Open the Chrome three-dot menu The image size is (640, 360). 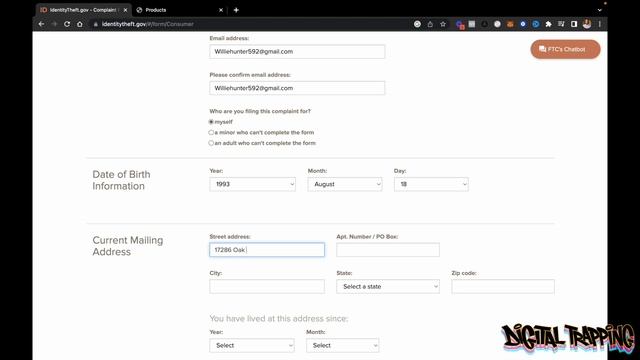[600, 24]
